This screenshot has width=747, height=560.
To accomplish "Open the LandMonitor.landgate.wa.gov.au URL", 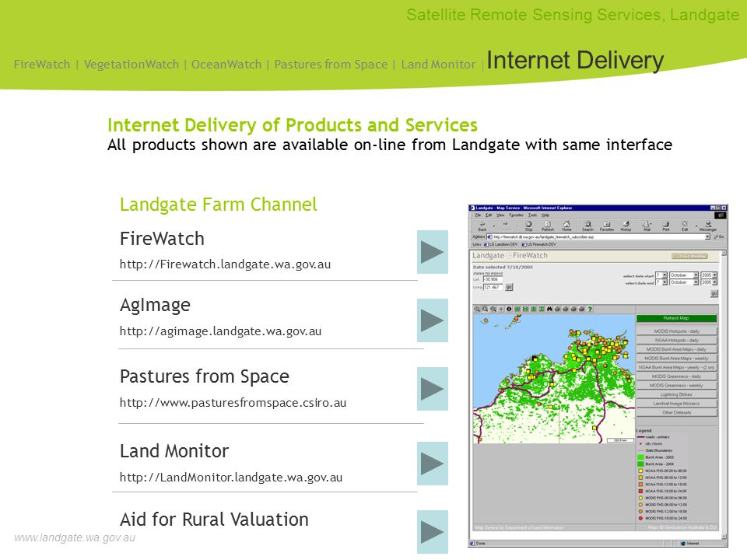I will [x=231, y=477].
